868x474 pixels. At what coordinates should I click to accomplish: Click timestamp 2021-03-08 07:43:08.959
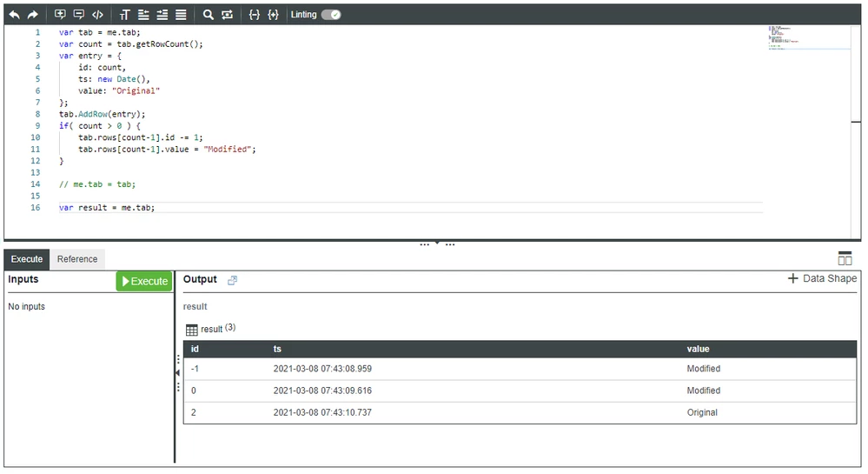pyautogui.click(x=322, y=369)
